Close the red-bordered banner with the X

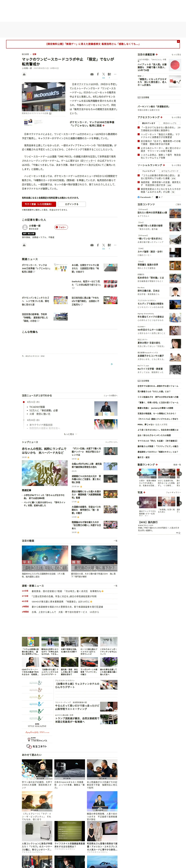178,41
